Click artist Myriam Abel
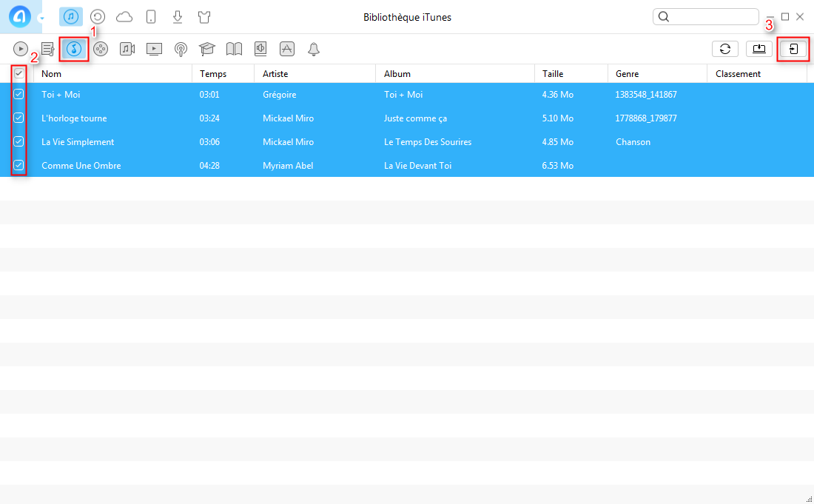 288,166
